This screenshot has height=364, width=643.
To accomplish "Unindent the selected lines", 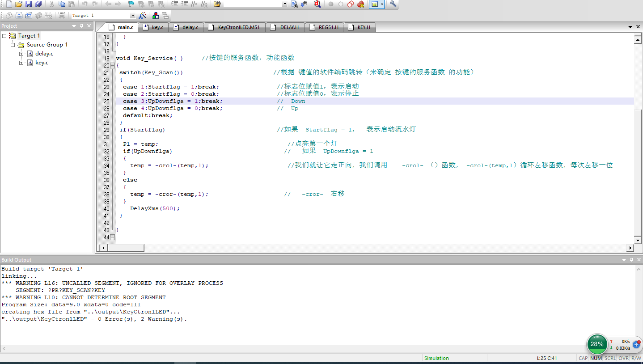I will coord(184,4).
